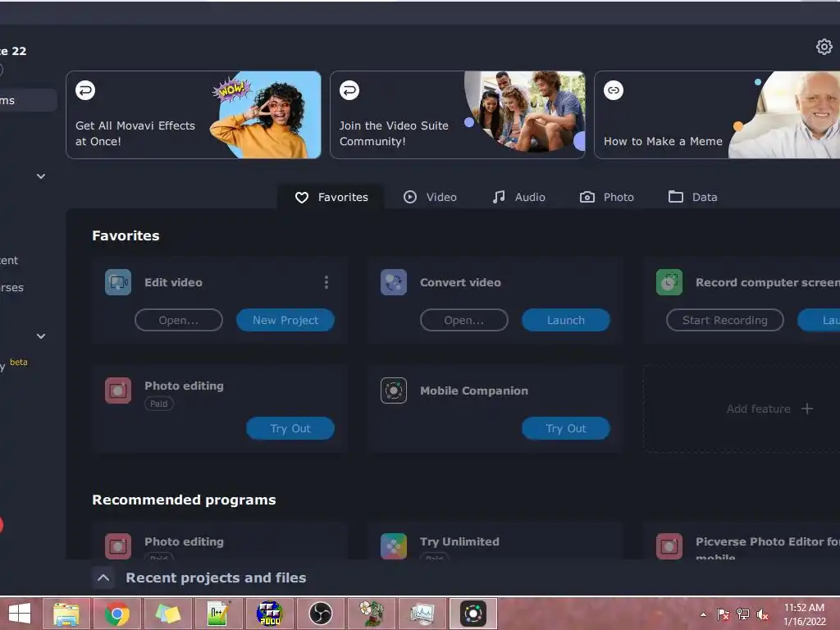Click the Try Unlimited title text
The image size is (840, 630).
pos(459,541)
